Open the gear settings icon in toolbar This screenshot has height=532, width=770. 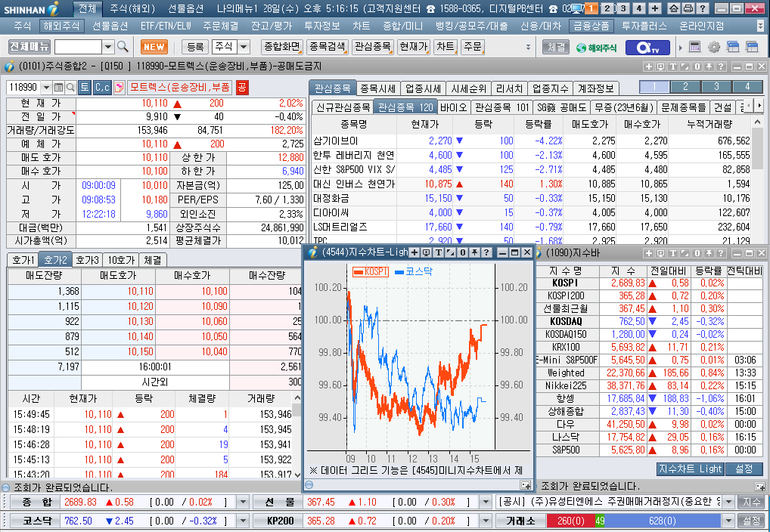(713, 47)
